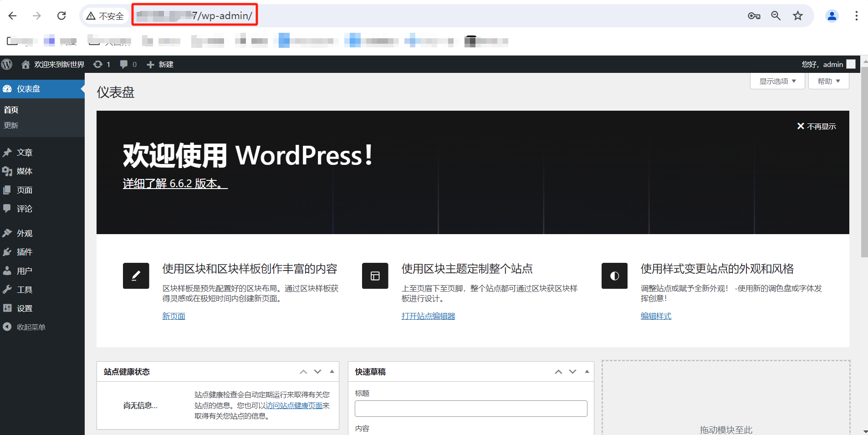Click 您好, admin account text
Screen dimensions: 868x435
pyautogui.click(x=822, y=65)
